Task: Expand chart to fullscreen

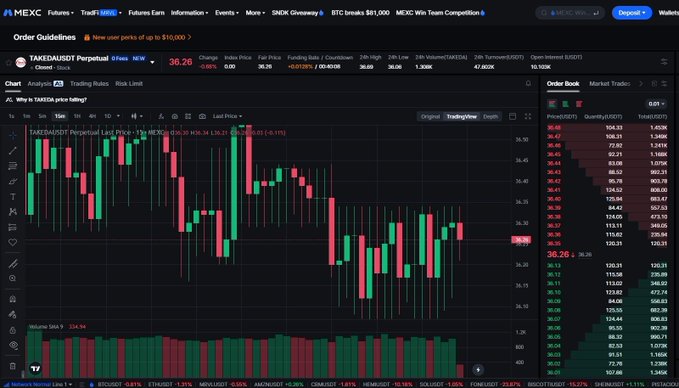Action: [x=527, y=116]
